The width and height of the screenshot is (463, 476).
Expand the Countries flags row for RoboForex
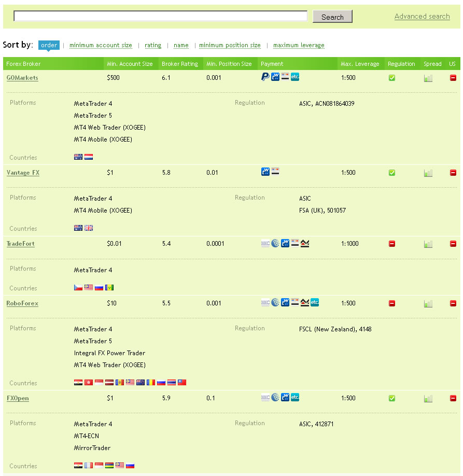[130, 382]
